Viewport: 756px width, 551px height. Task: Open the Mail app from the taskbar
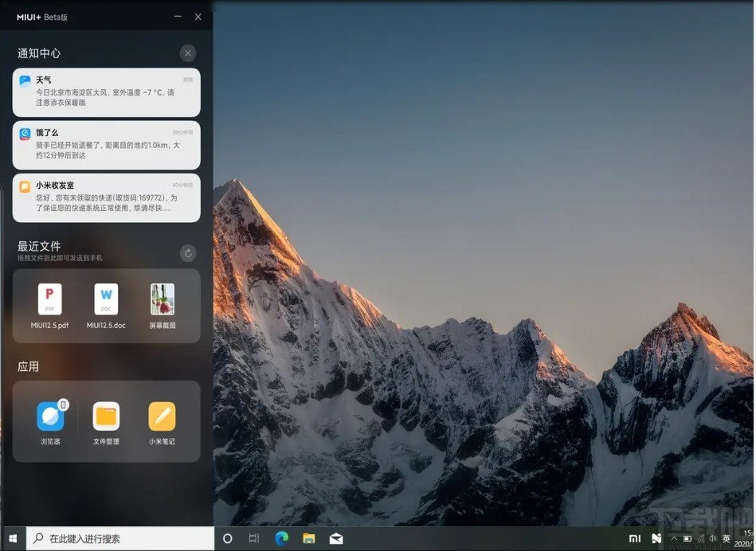[335, 538]
